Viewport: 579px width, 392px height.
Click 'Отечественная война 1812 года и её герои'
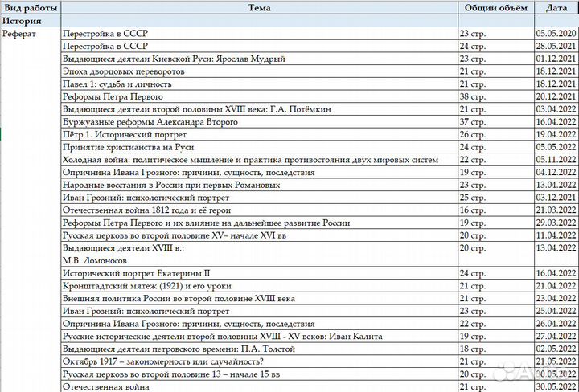tap(259, 210)
